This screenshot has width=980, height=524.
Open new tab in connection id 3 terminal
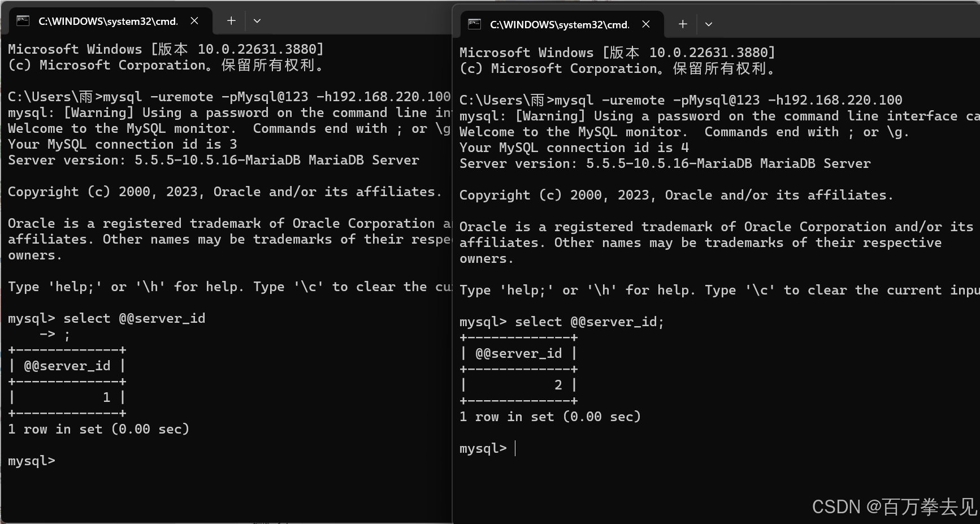[231, 21]
